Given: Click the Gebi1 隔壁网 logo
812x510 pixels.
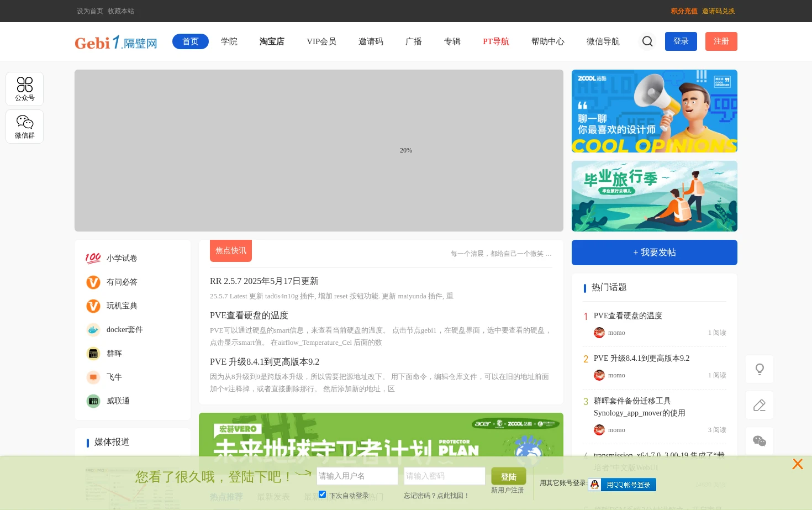Looking at the screenshot, I should point(116,42).
